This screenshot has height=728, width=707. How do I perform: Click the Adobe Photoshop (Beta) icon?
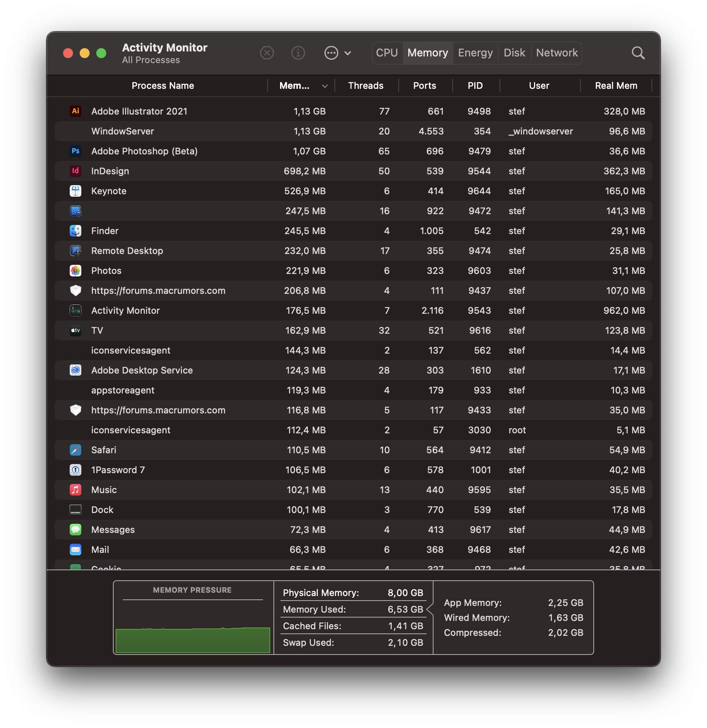(x=76, y=151)
